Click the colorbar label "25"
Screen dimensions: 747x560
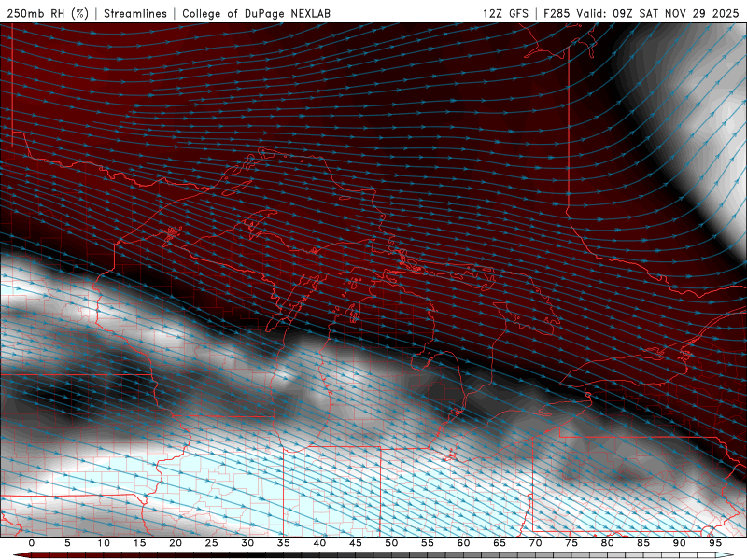pyautogui.click(x=212, y=543)
